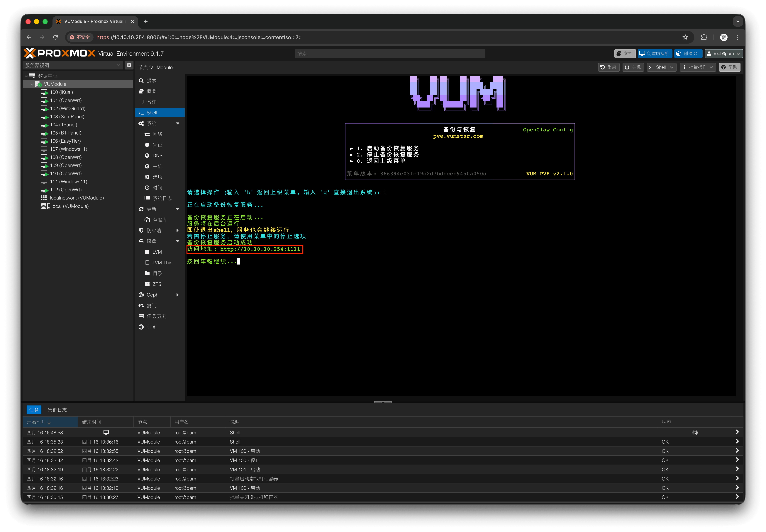Open the browser tab search chevron
Image resolution: width=766 pixels, height=532 pixels.
coord(737,21)
